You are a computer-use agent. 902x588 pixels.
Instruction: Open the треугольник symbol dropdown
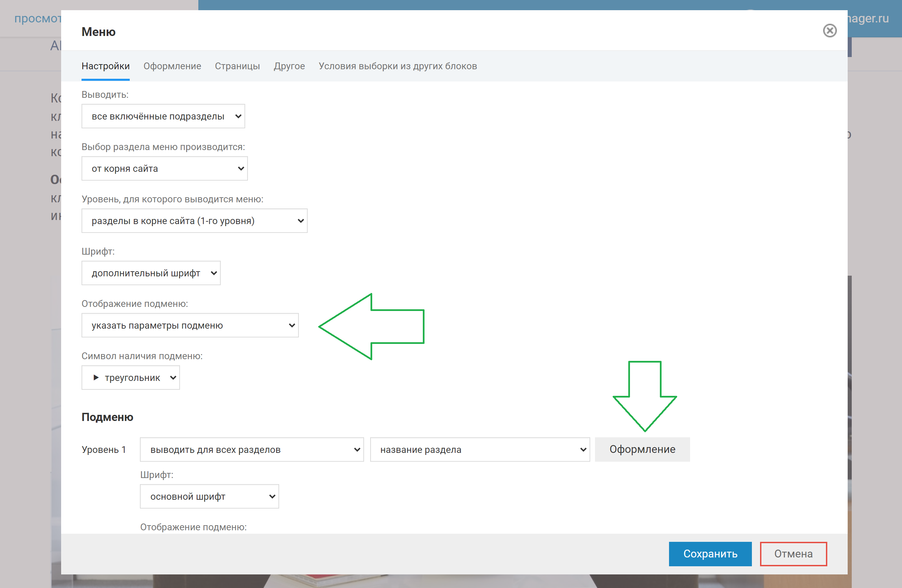point(130,378)
